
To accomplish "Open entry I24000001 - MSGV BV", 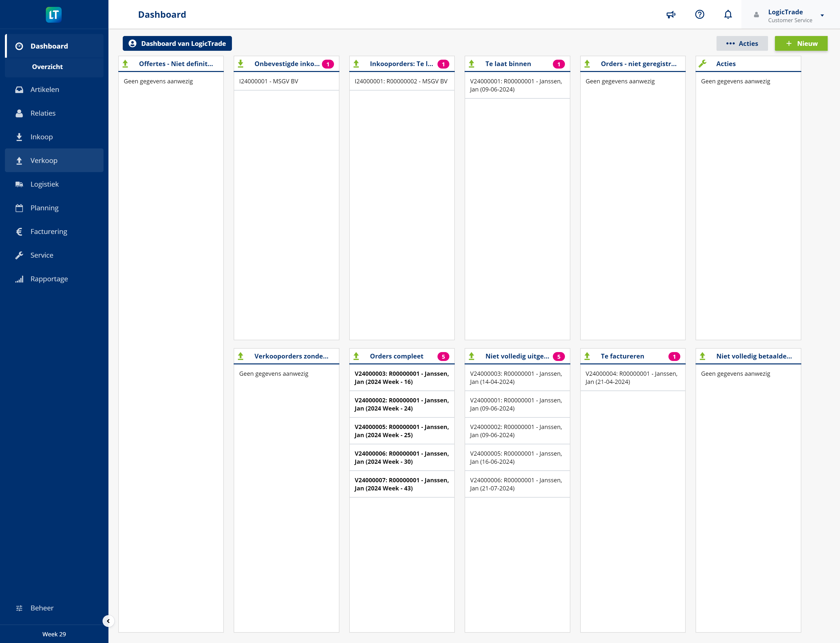I will (286, 82).
